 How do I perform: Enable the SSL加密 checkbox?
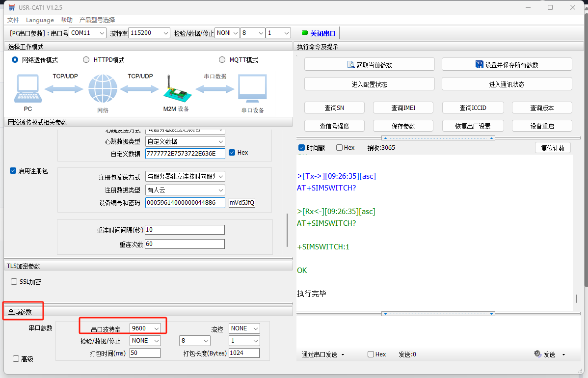coord(14,282)
